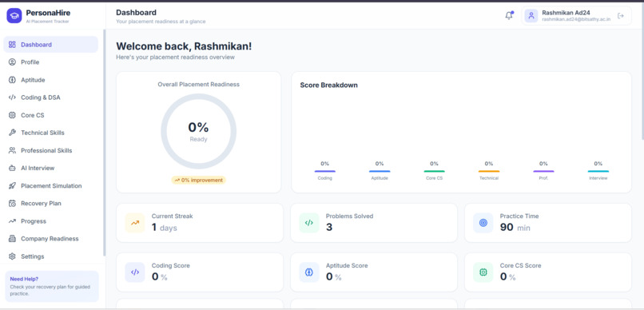Click the cyan Interview score bar
644x310 pixels.
[x=598, y=171]
